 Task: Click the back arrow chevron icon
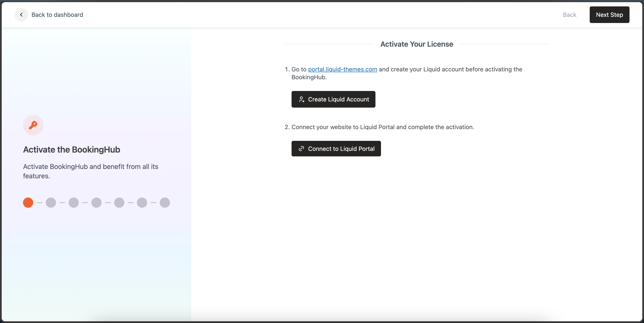click(x=21, y=15)
